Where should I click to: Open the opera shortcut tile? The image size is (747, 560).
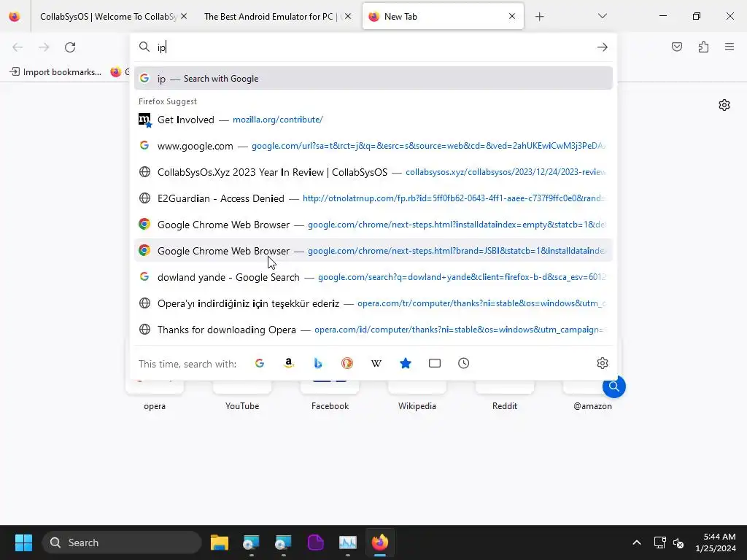pos(155,394)
